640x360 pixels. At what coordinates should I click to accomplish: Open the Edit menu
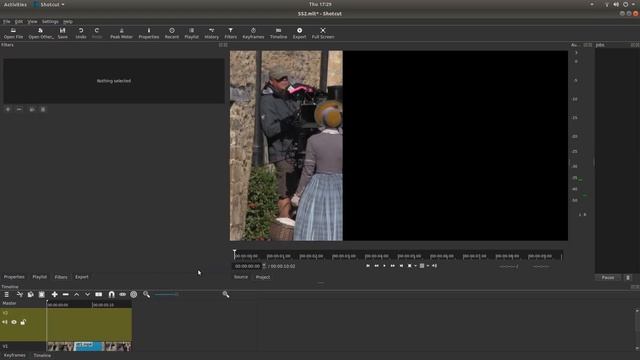point(19,21)
